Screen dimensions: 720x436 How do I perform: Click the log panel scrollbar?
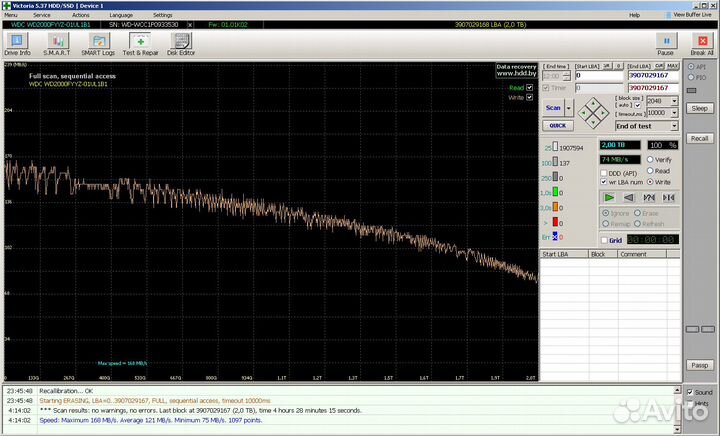pos(678,410)
